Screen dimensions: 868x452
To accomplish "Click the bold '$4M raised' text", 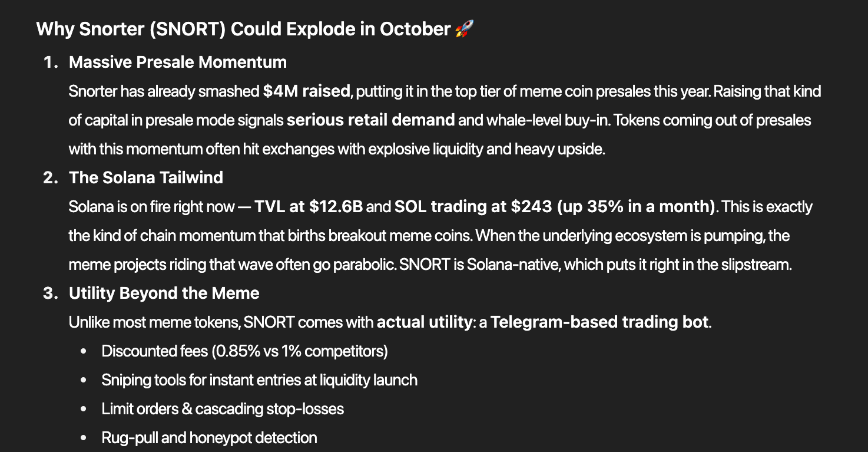I will point(307,91).
